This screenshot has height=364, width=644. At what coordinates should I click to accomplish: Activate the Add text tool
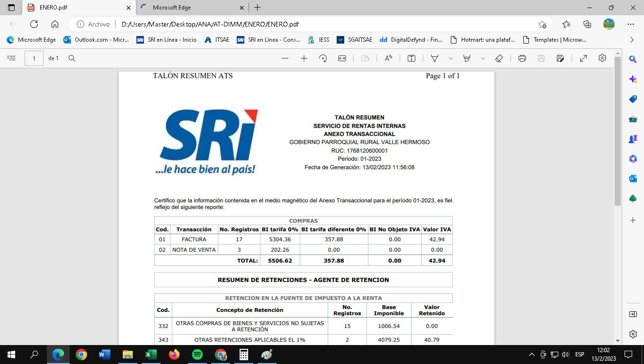pos(411,58)
